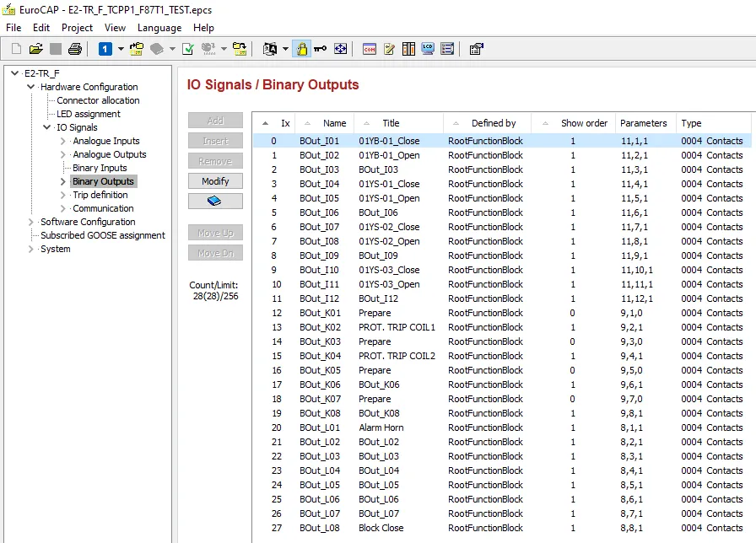The image size is (756, 543).
Task: Select LED assignment in the tree
Action: [89, 114]
